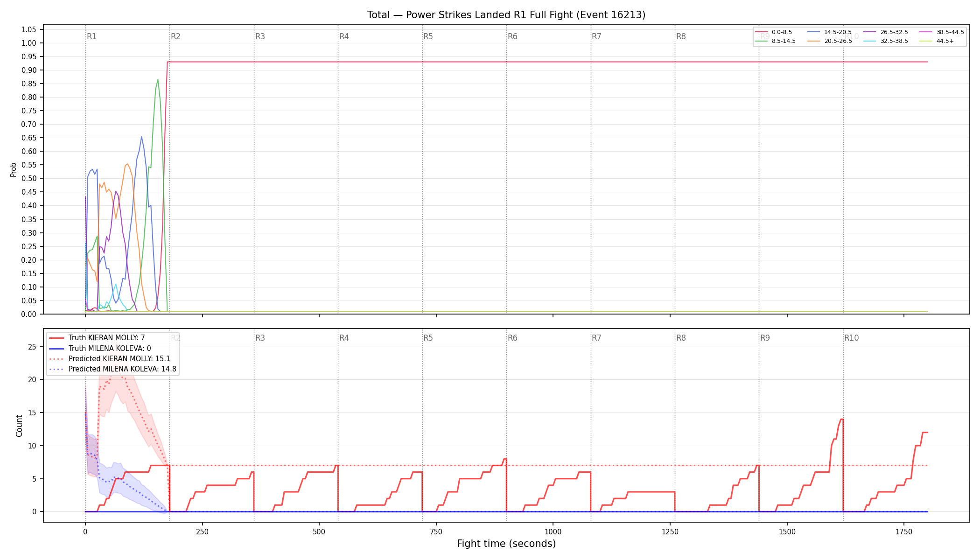Click the '1000' x-axis tick label
Viewport: 980px width, 560px height.
[553, 532]
